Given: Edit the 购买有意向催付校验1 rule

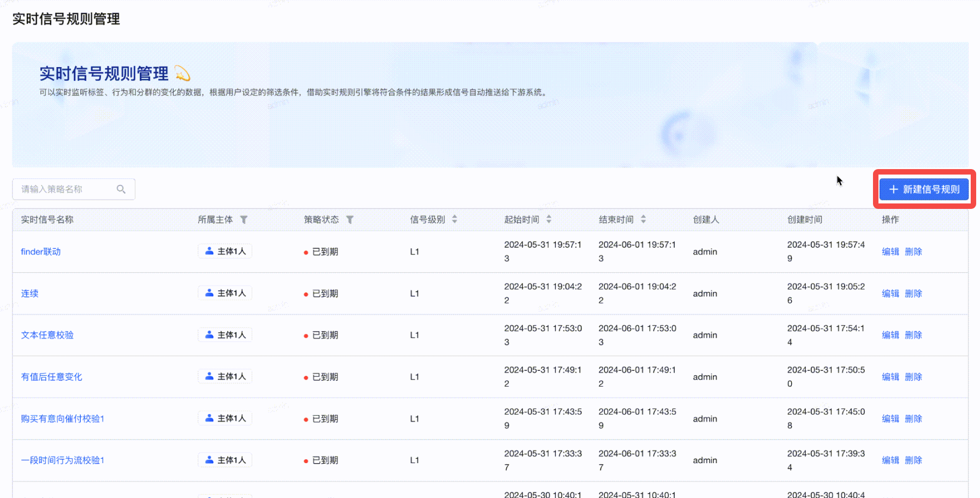Looking at the screenshot, I should click(890, 418).
